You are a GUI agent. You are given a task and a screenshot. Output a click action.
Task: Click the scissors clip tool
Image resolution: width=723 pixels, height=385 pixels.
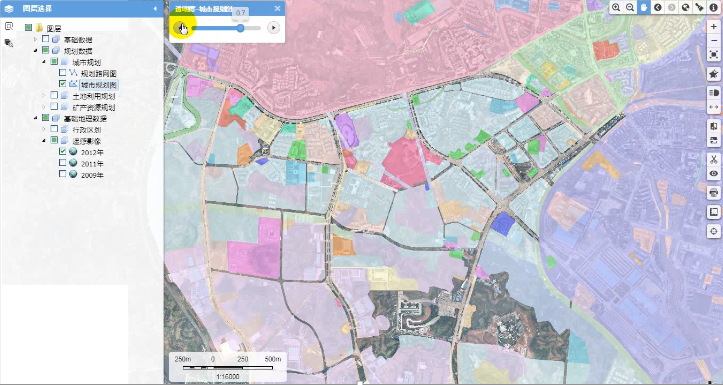tap(714, 160)
